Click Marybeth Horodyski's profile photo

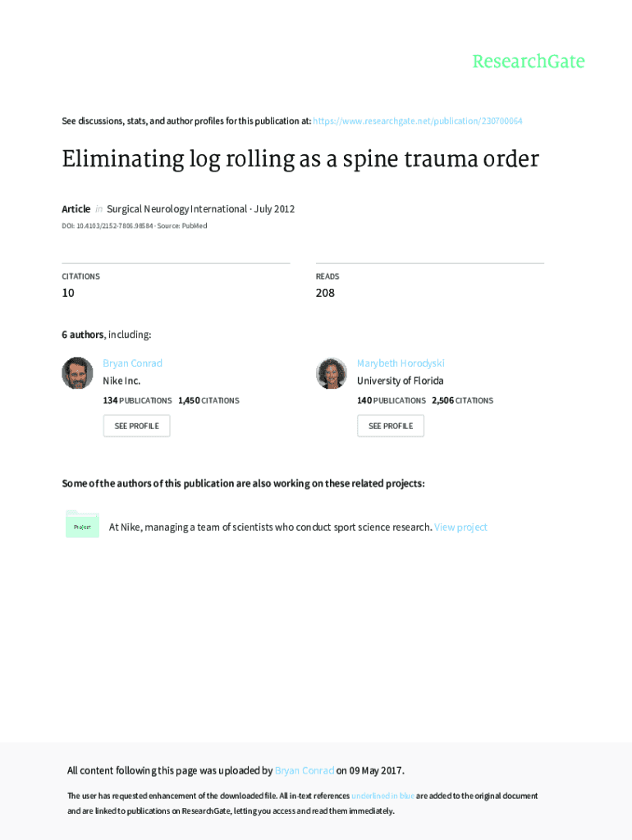pyautogui.click(x=332, y=373)
